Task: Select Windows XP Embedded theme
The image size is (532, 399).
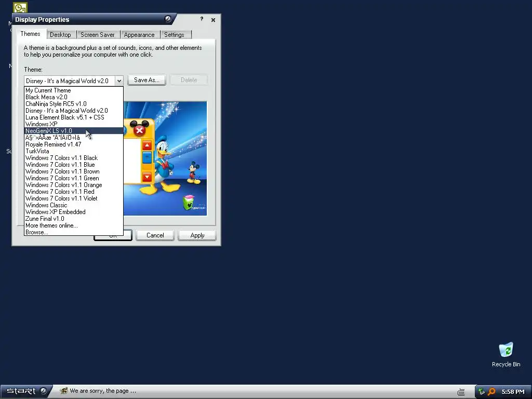Action: pos(74,212)
